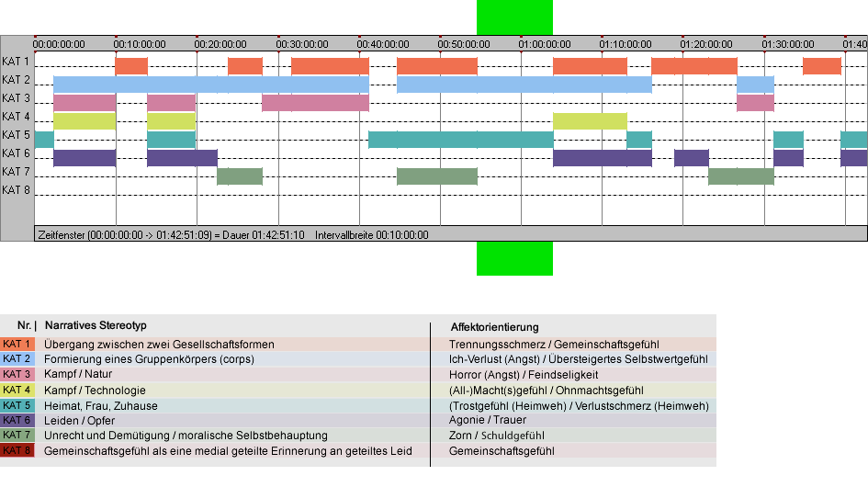Screen dimensions: 868x487
Task: Click the KAT 1 row label in timeline
Action: [16, 62]
